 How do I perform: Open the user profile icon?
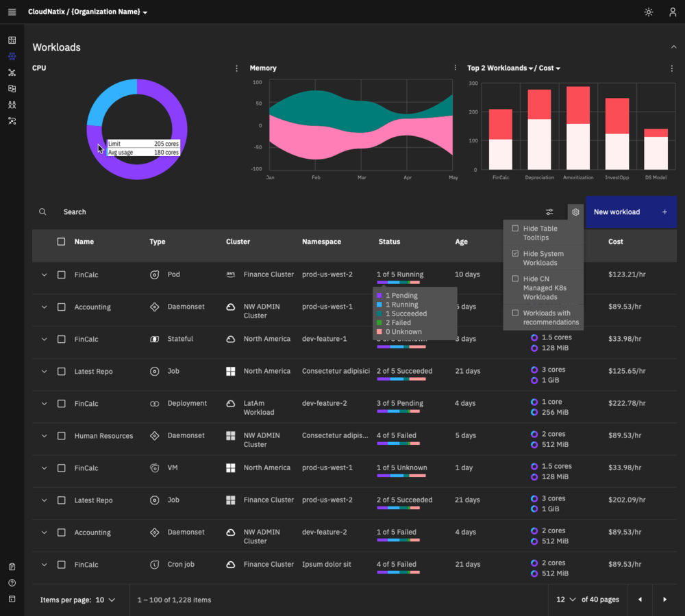(x=672, y=12)
